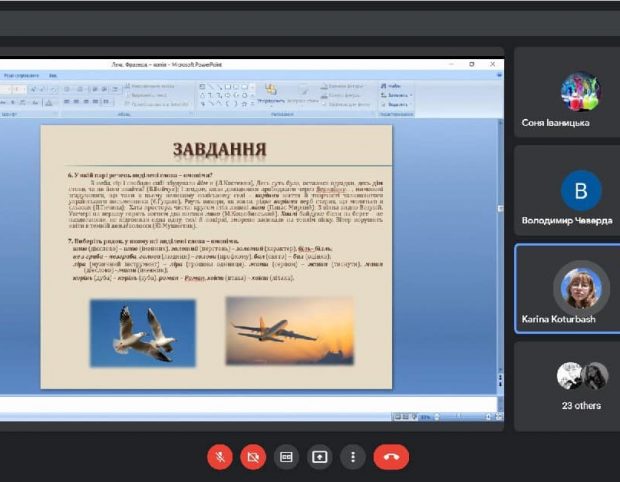Click the Arrange button in PowerPoint ribbon
Image resolution: width=620 pixels, height=482 pixels.
coord(271,94)
